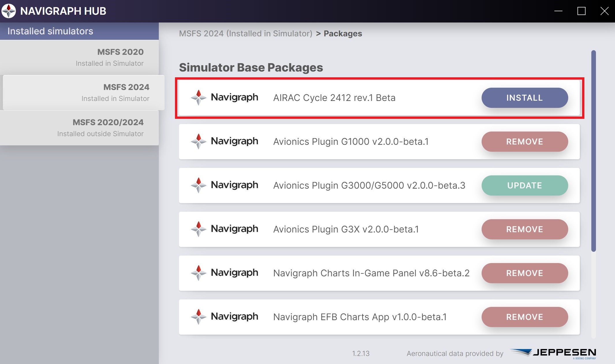615x364 pixels.
Task: Click text Avionics Plugin G3X v2.0.0-beta.1
Action: pyautogui.click(x=346, y=229)
